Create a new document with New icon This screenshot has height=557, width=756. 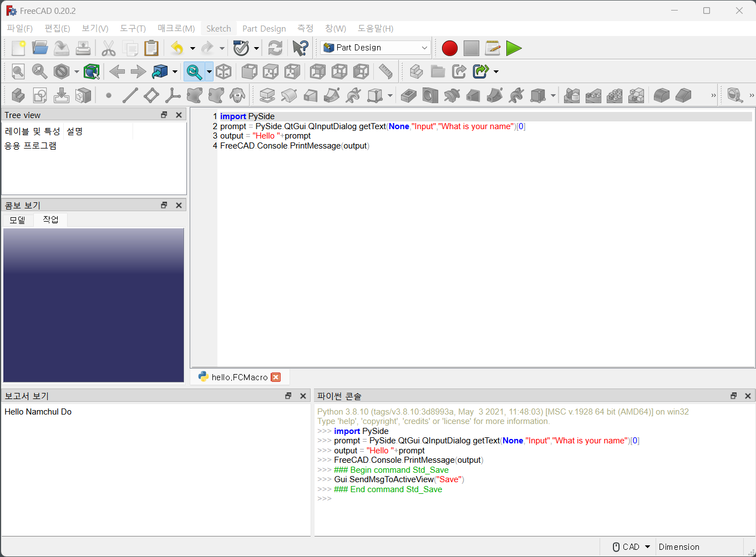tap(18, 48)
